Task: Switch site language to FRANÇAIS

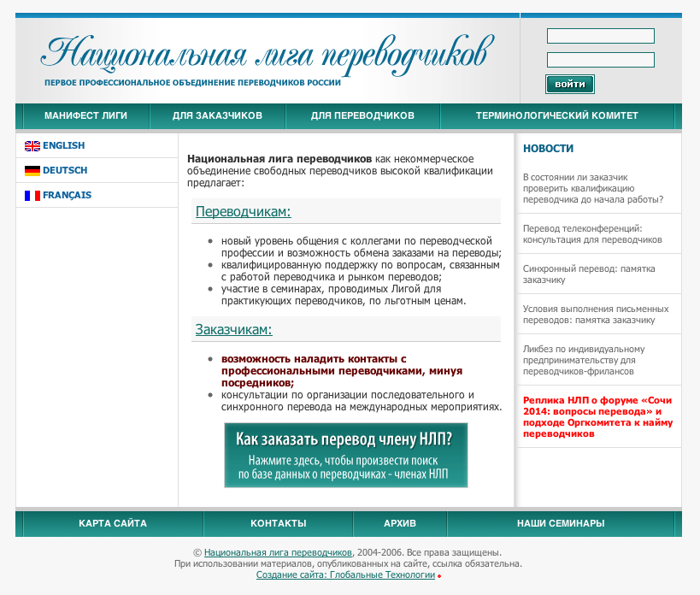Action: [67, 195]
